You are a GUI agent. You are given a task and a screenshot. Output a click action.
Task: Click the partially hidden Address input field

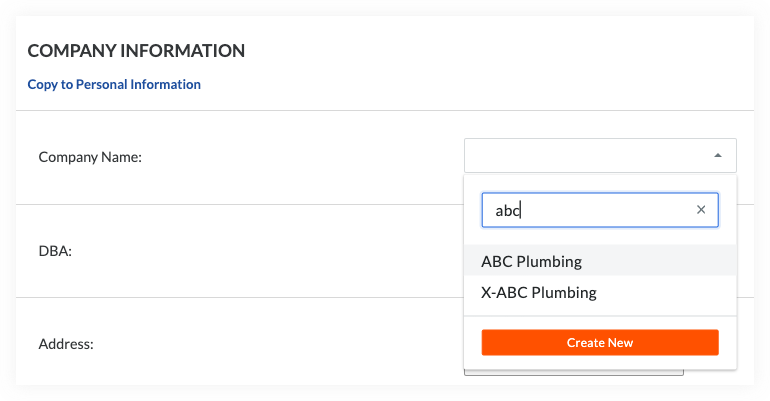point(573,374)
